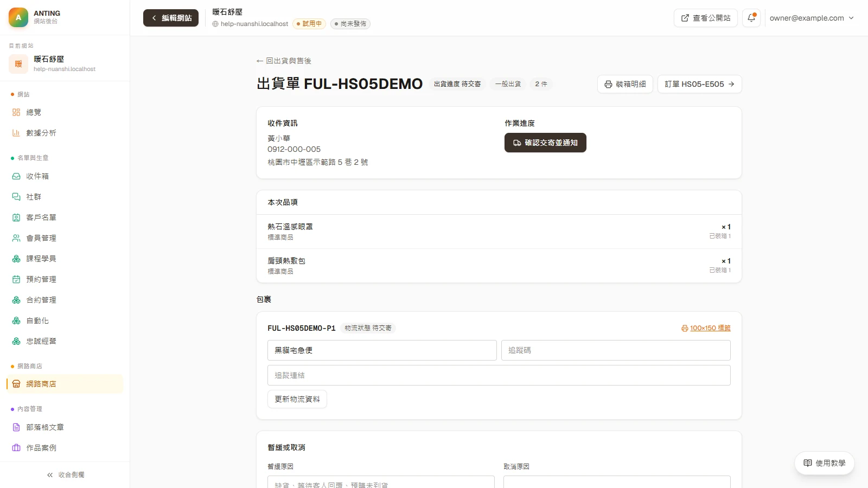
Task: Open 忠誠經營 loyalty section
Action: 65,341
